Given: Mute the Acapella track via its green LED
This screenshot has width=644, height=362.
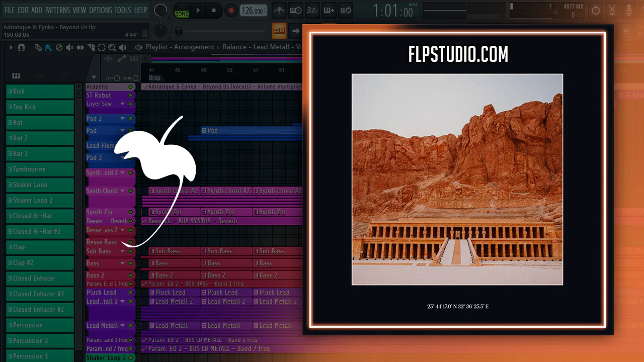Looking at the screenshot, I should [131, 87].
